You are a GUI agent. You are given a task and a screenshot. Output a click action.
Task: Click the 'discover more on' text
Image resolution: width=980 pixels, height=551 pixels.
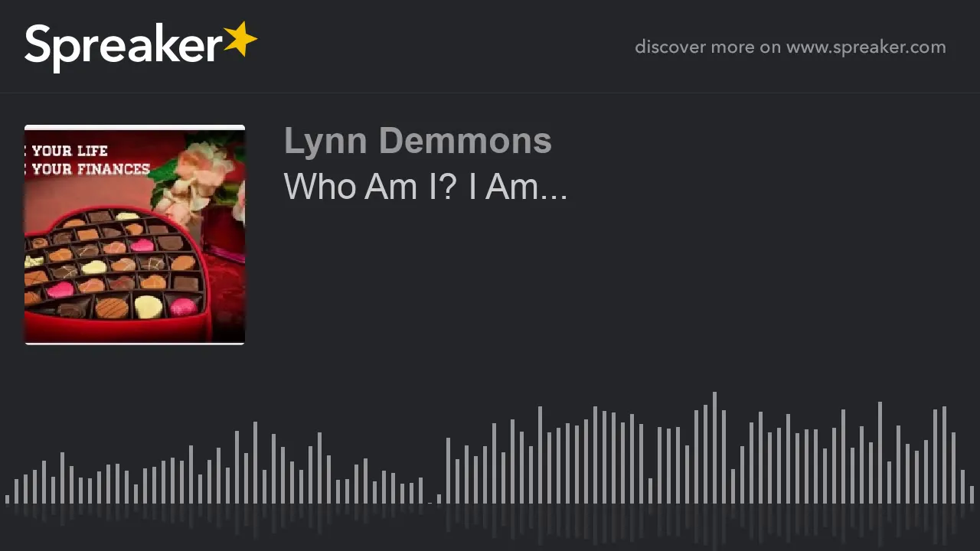[x=707, y=47]
